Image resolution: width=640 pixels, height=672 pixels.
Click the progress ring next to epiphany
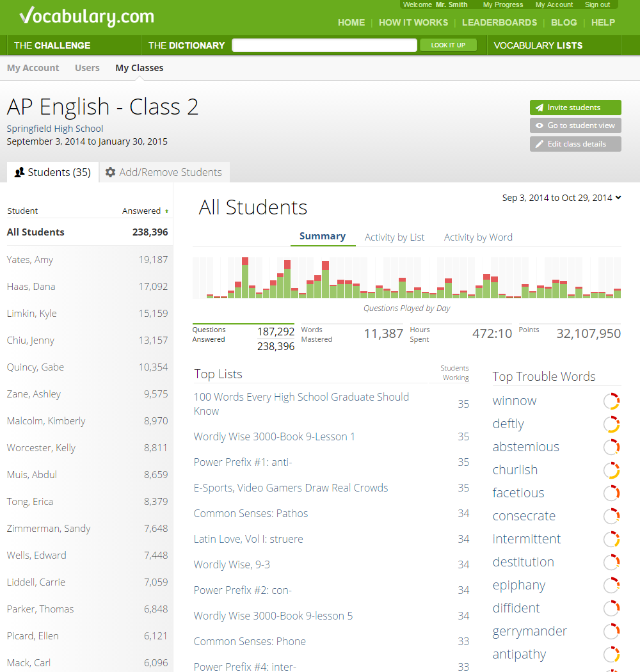click(612, 586)
